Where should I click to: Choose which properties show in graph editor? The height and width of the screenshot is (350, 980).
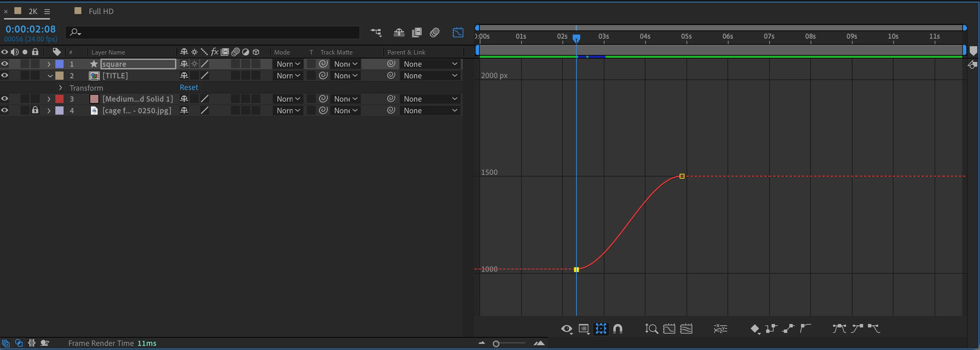pyautogui.click(x=567, y=329)
